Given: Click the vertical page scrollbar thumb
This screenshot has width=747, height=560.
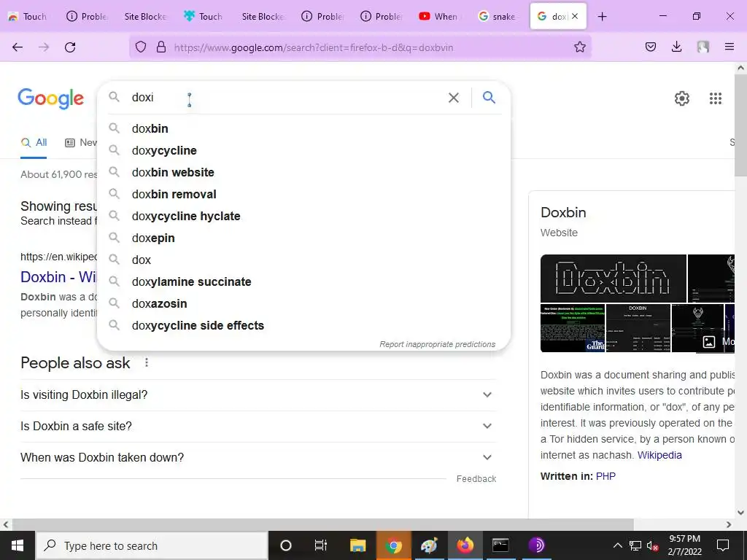Looking at the screenshot, I should pos(741,125).
